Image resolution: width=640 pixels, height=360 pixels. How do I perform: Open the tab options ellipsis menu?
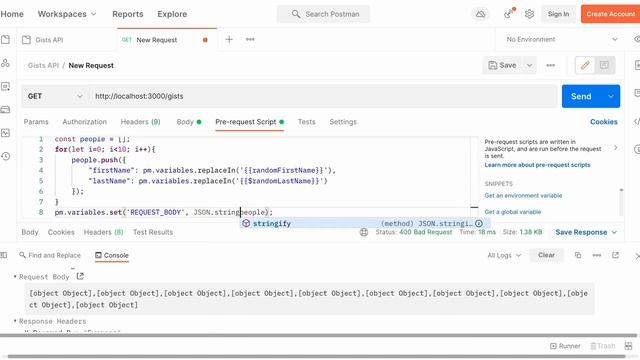pos(250,39)
